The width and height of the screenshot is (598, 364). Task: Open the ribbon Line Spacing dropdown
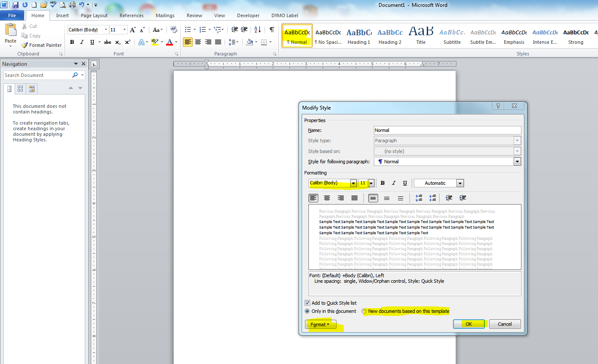click(234, 42)
